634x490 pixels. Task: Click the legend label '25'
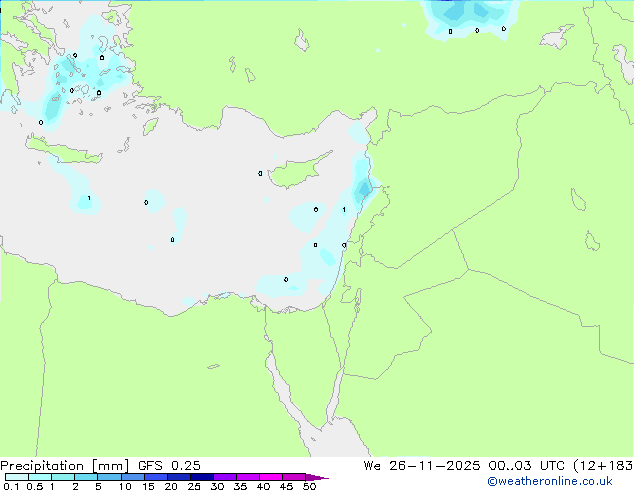tap(194, 486)
